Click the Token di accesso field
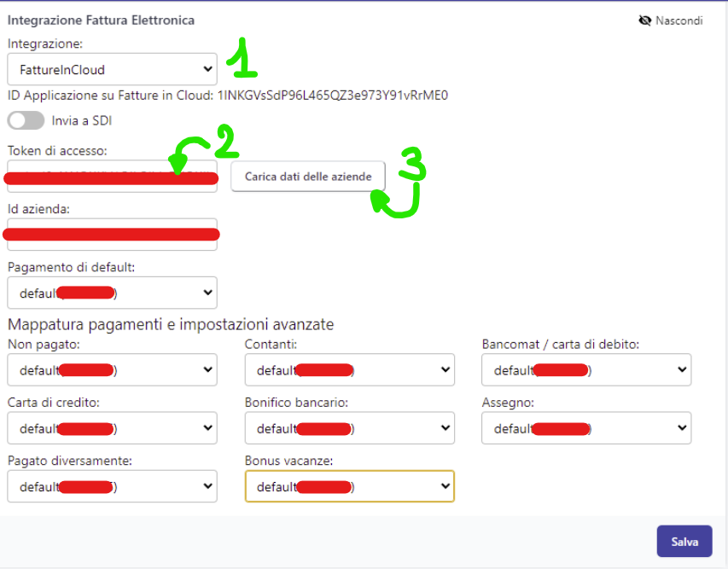The height and width of the screenshot is (569, 728). tap(112, 177)
